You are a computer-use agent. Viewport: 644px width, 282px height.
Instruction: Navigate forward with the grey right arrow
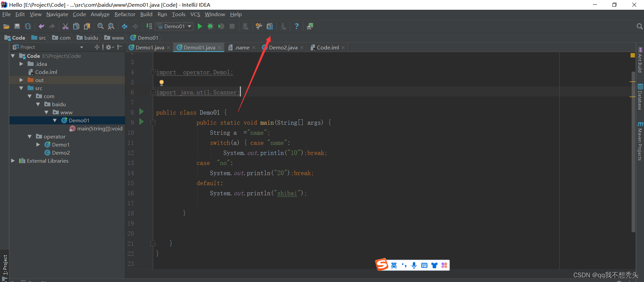point(135,26)
